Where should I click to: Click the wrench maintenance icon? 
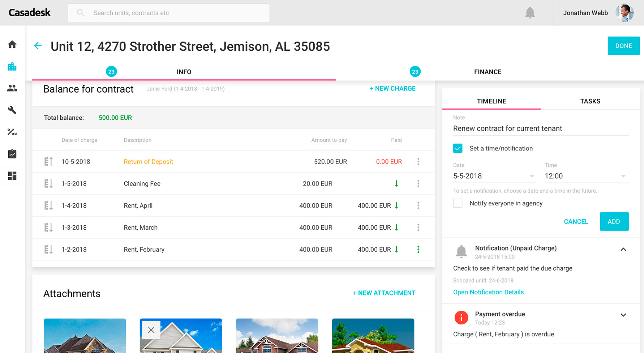coord(12,110)
